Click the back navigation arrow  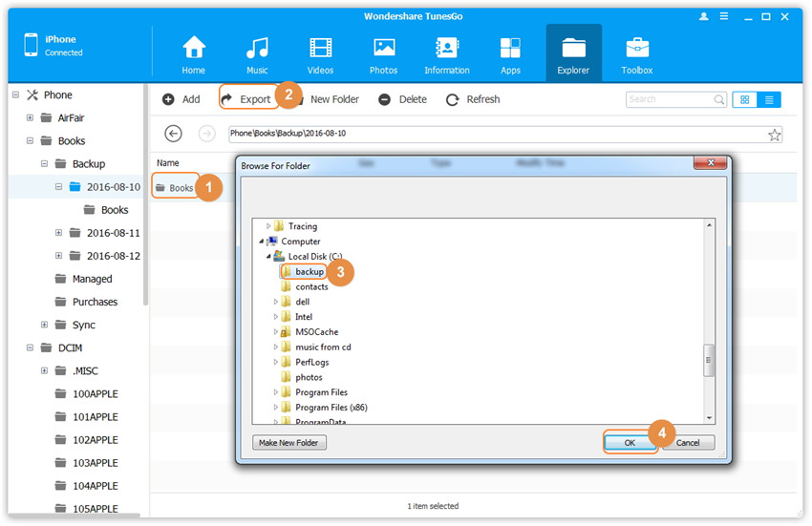click(173, 134)
